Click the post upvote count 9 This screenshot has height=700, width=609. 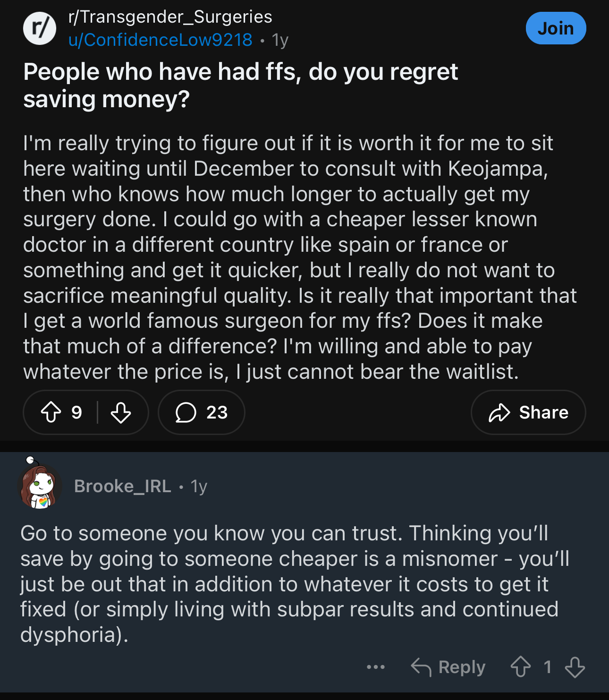(76, 412)
